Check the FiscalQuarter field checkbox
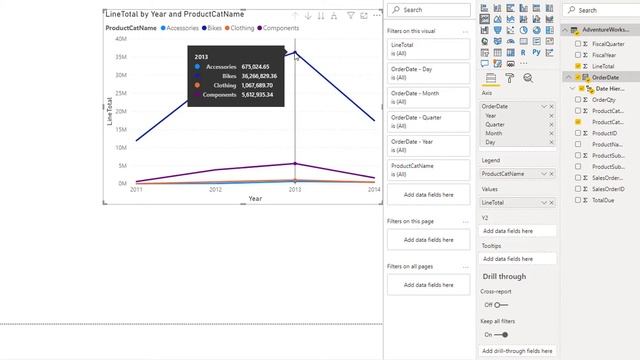This screenshot has width=640, height=360. pyautogui.click(x=578, y=44)
